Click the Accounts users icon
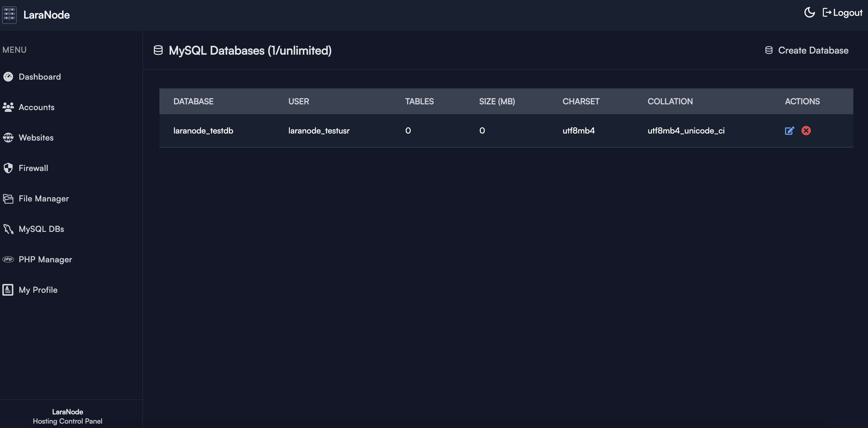 pyautogui.click(x=8, y=107)
